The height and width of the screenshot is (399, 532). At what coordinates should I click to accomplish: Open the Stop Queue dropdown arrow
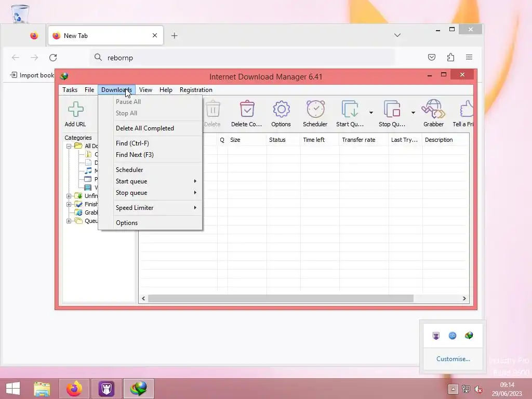click(x=413, y=113)
